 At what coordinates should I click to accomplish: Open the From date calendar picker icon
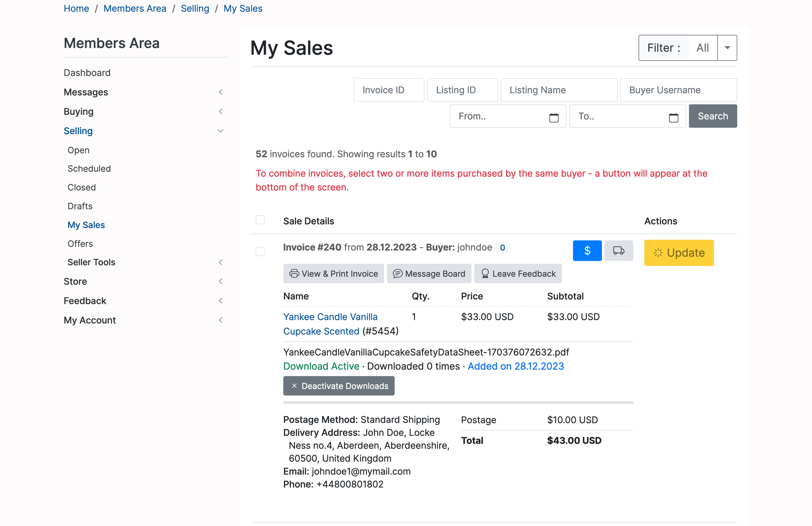tap(553, 118)
